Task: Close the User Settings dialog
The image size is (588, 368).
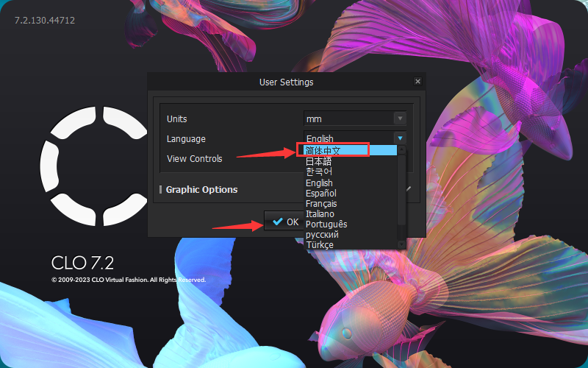Action: pos(417,81)
